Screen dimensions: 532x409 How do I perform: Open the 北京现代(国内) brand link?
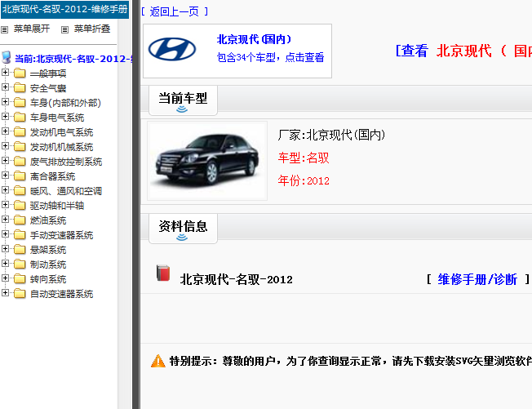254,39
